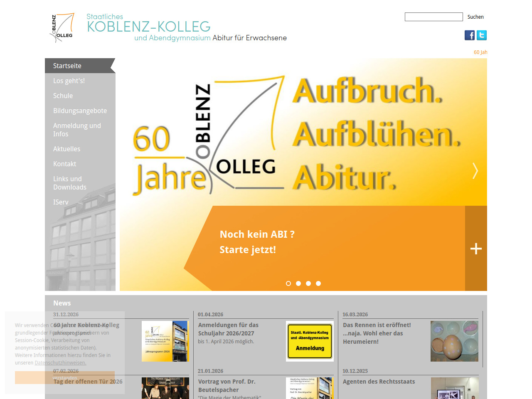Open the Bildungsangebote menu item
The width and height of the screenshot is (532, 399).
pyautogui.click(x=80, y=111)
